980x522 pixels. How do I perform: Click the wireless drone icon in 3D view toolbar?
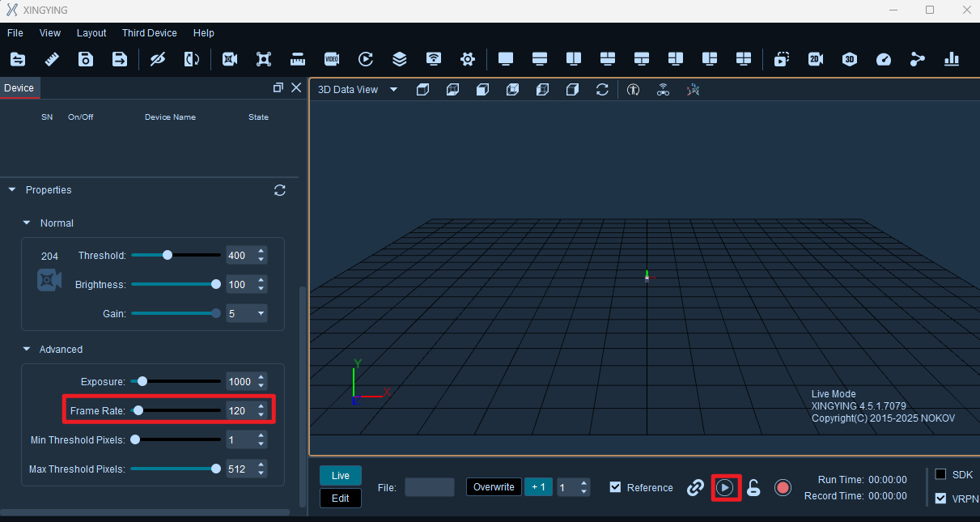pyautogui.click(x=663, y=90)
